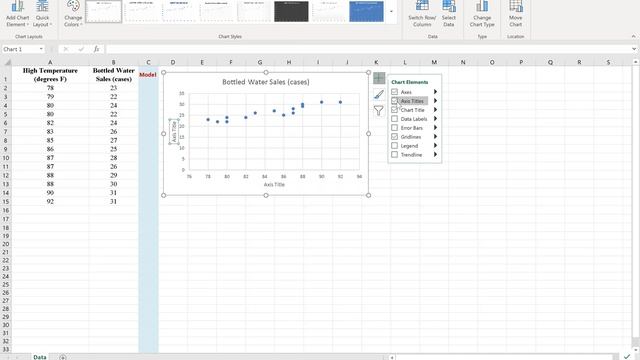Expand the Trendline submenu arrow

pyautogui.click(x=435, y=155)
